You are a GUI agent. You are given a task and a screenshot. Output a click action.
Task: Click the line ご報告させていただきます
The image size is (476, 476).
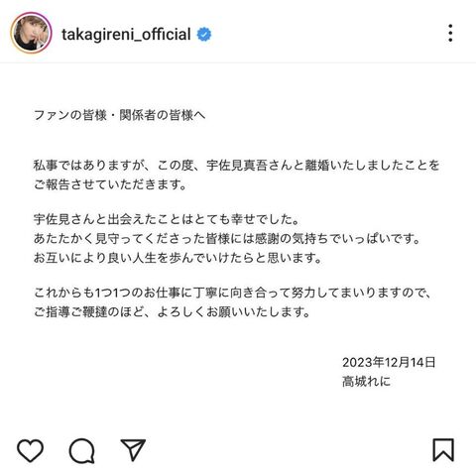(x=111, y=184)
